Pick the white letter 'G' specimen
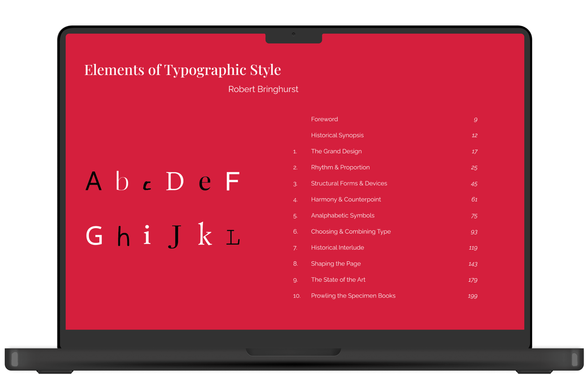 point(94,235)
